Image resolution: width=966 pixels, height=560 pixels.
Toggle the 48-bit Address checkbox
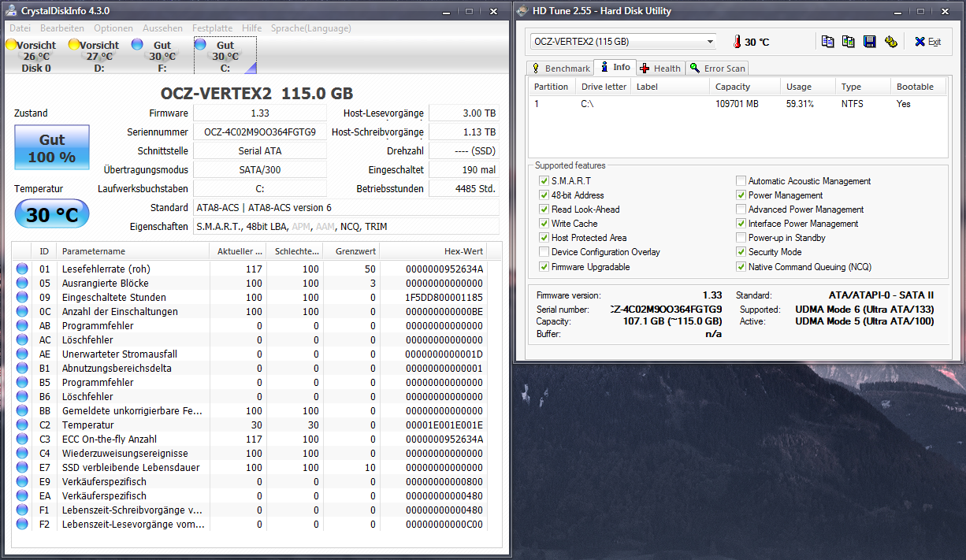[544, 195]
